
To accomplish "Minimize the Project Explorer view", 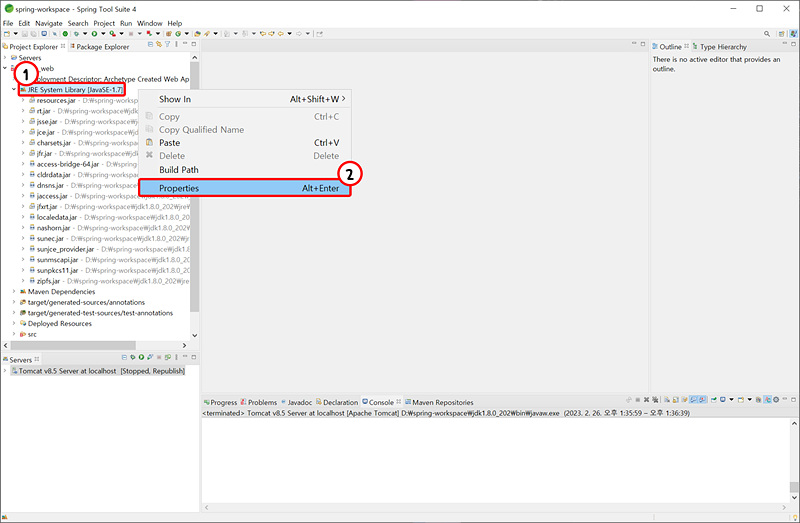I will pyautogui.click(x=185, y=44).
